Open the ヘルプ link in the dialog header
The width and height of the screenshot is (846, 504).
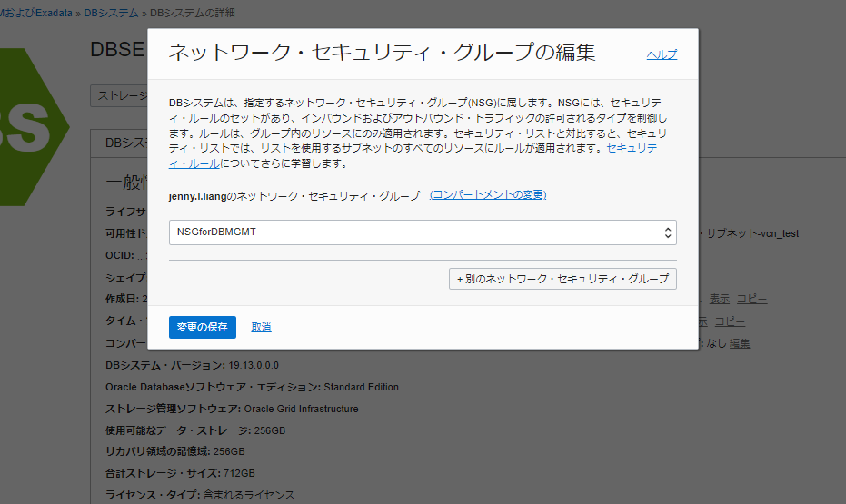click(x=662, y=54)
